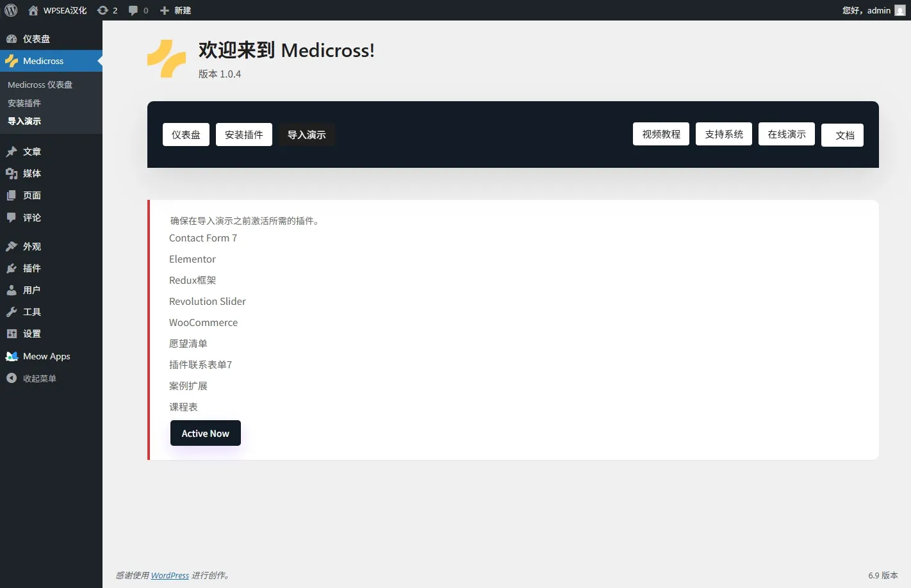The height and width of the screenshot is (588, 911).
Task: Open the 您好, admin account menu
Action: tap(866, 10)
